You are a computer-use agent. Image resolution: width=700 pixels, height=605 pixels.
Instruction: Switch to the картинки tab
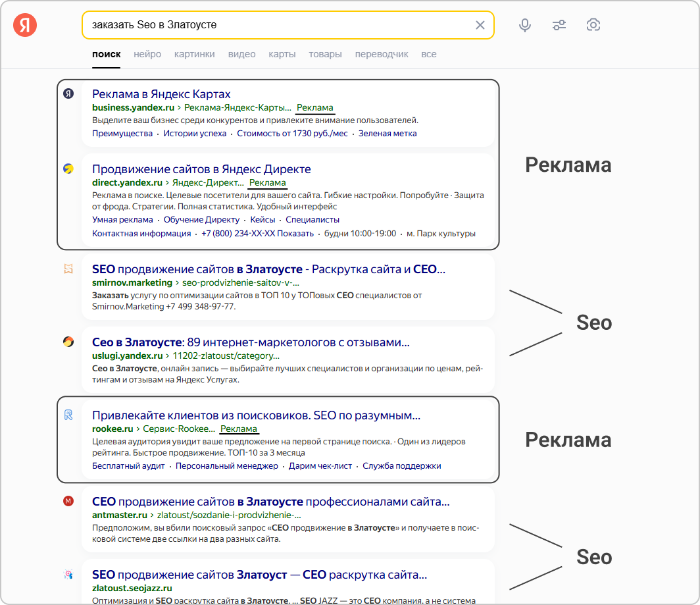pyautogui.click(x=194, y=54)
